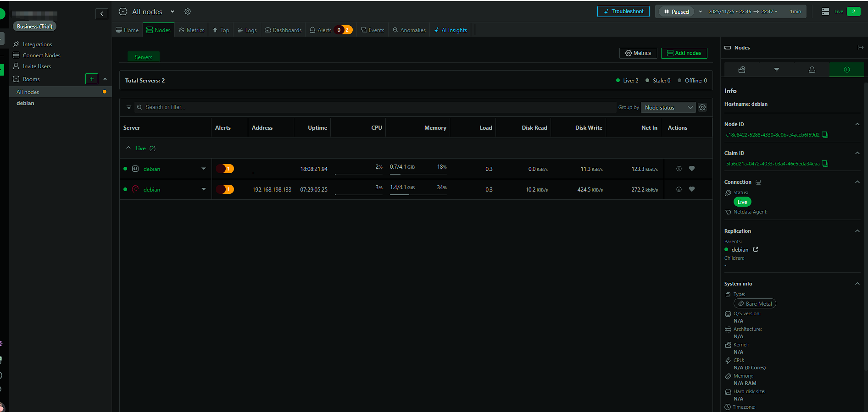Open the Dashboards tab
Screen dimensions: 868x412
coord(283,30)
